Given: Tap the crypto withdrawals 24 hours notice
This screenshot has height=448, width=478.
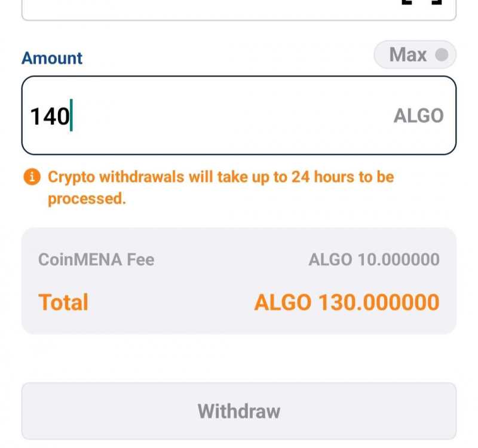Looking at the screenshot, I should click(x=220, y=177).
